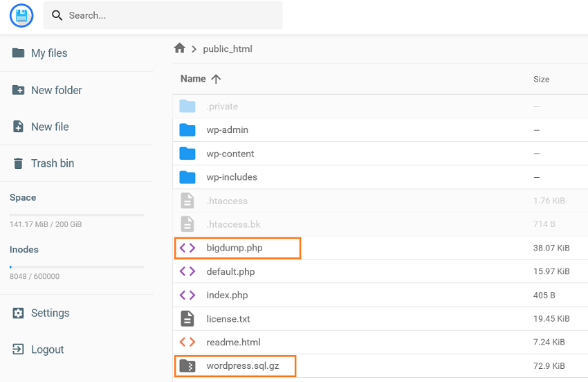Click the wordpress.sql.gz archive icon
The width and height of the screenshot is (588, 382).
pyautogui.click(x=187, y=365)
